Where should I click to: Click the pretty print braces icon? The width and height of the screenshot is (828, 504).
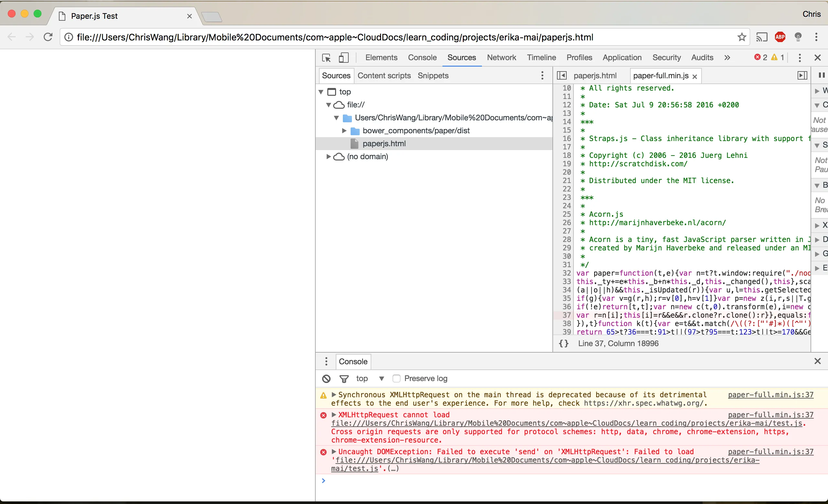coord(563,344)
